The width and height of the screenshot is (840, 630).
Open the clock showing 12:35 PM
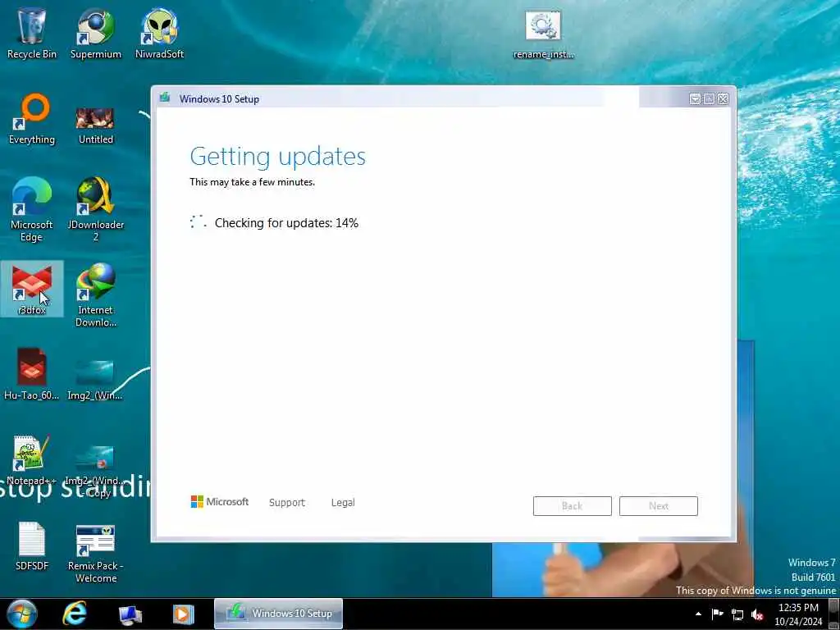pos(798,614)
